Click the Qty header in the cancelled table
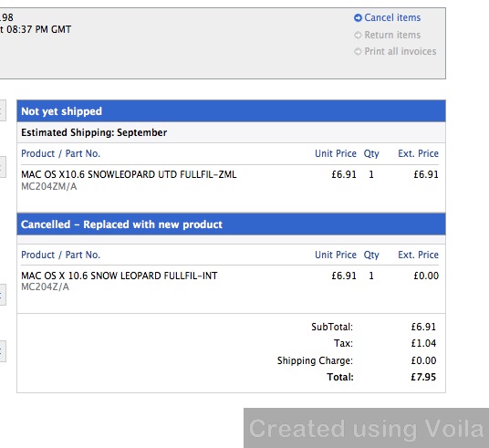The width and height of the screenshot is (489, 448). (x=371, y=255)
